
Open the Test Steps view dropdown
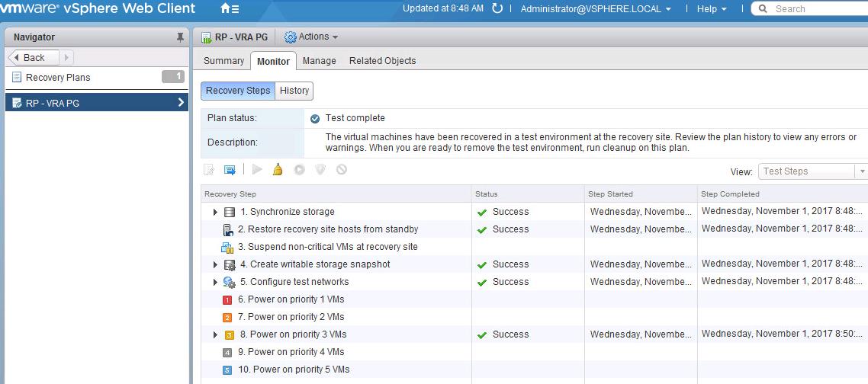[x=812, y=171]
